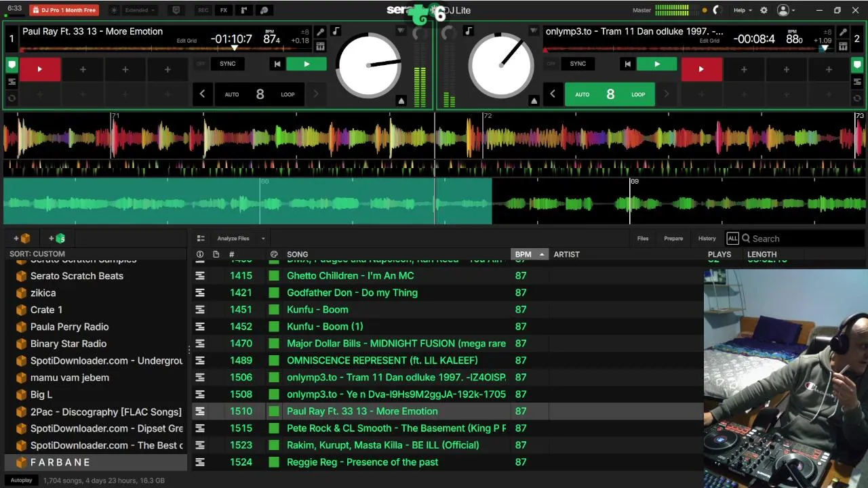Halve the auto loop length on deck 2
Viewport: 868px width, 488px height.
click(x=552, y=94)
